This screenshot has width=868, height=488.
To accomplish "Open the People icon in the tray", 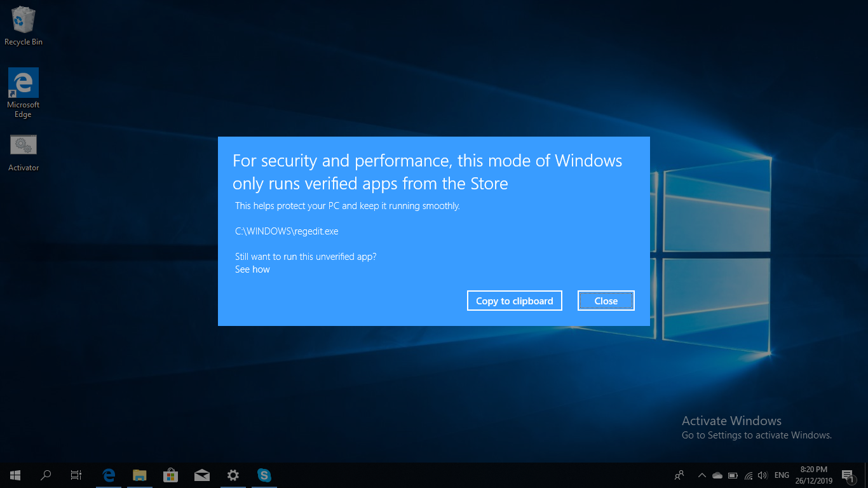I will [x=679, y=475].
